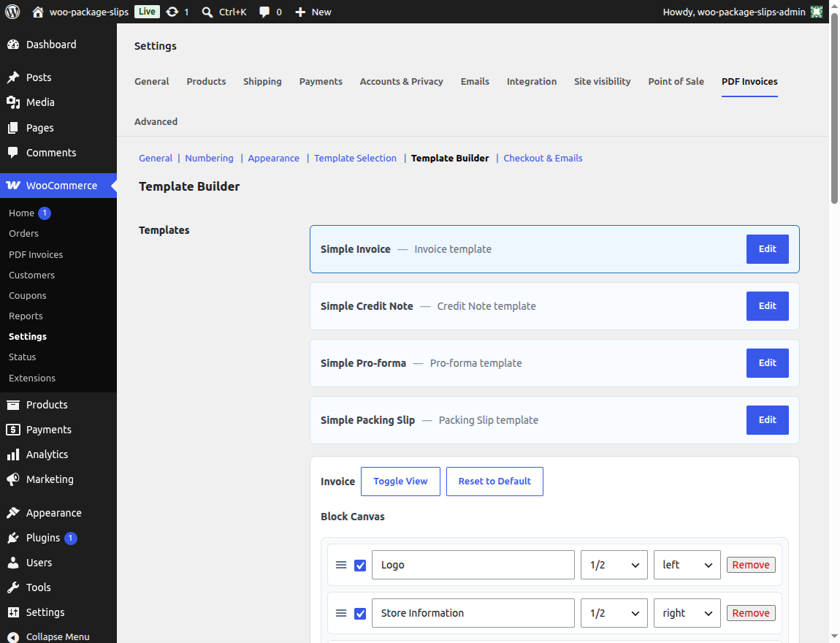Click the updates refresh icon

tap(172, 12)
